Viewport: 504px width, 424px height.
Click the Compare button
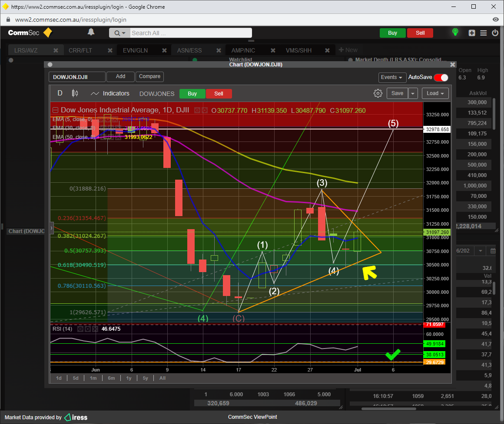coord(149,77)
